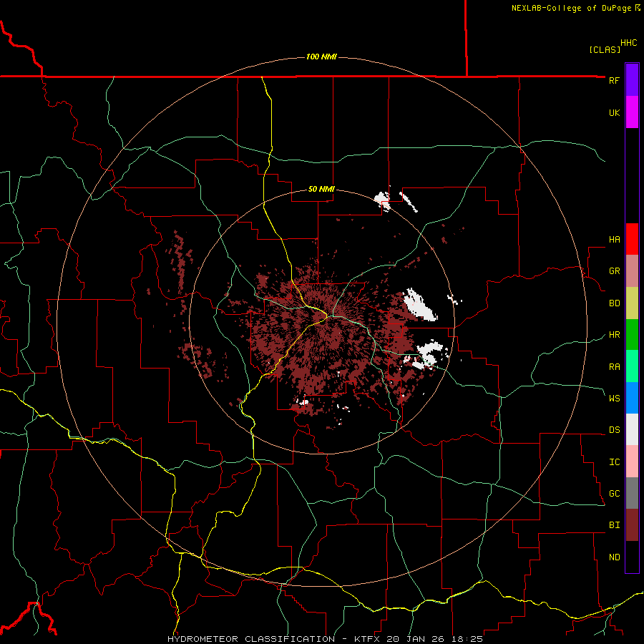Select the IC pink legend swatch
The width and height of the screenshot is (644, 644).
pos(632,462)
